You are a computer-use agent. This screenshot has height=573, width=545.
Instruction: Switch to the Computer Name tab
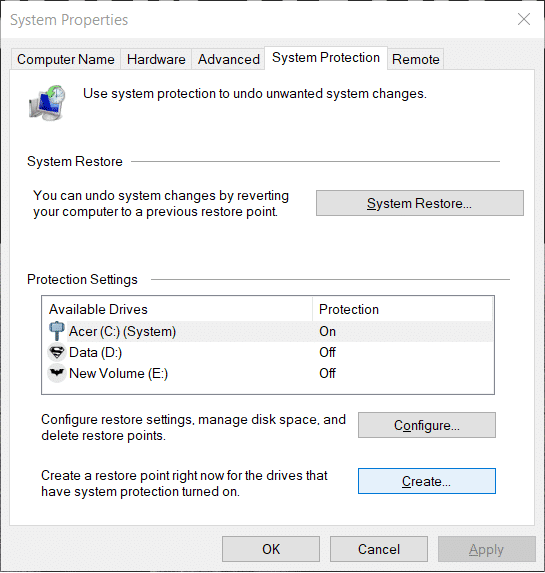pos(66,59)
